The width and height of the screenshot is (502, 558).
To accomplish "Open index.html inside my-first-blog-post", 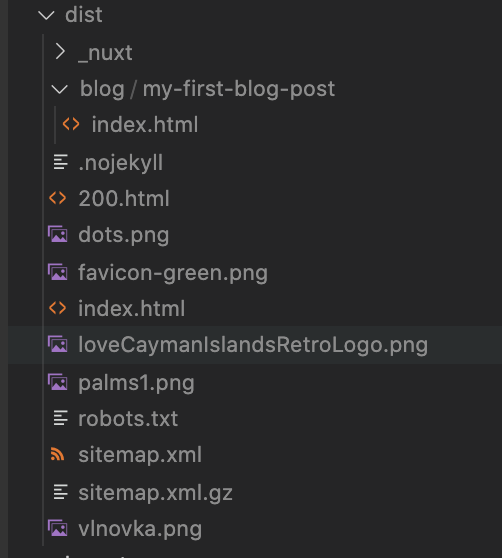I will pyautogui.click(x=145, y=125).
